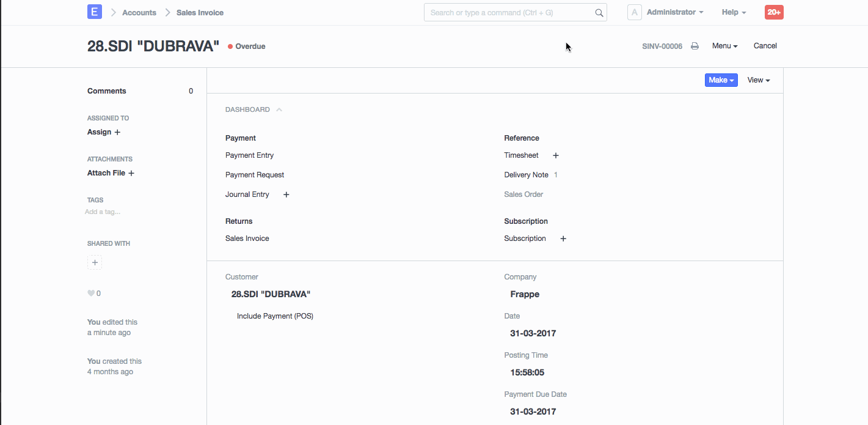Like the document with heart icon
868x425 pixels.
click(91, 294)
